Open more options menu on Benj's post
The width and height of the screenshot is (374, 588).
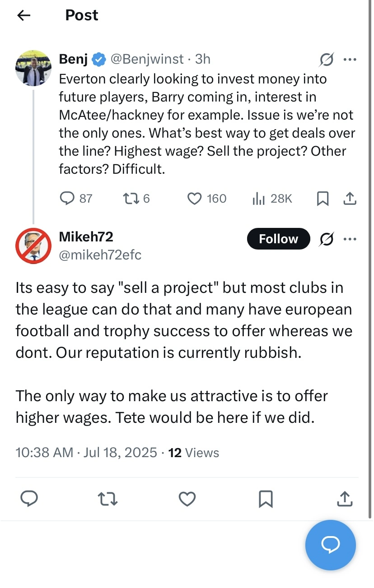point(350,59)
